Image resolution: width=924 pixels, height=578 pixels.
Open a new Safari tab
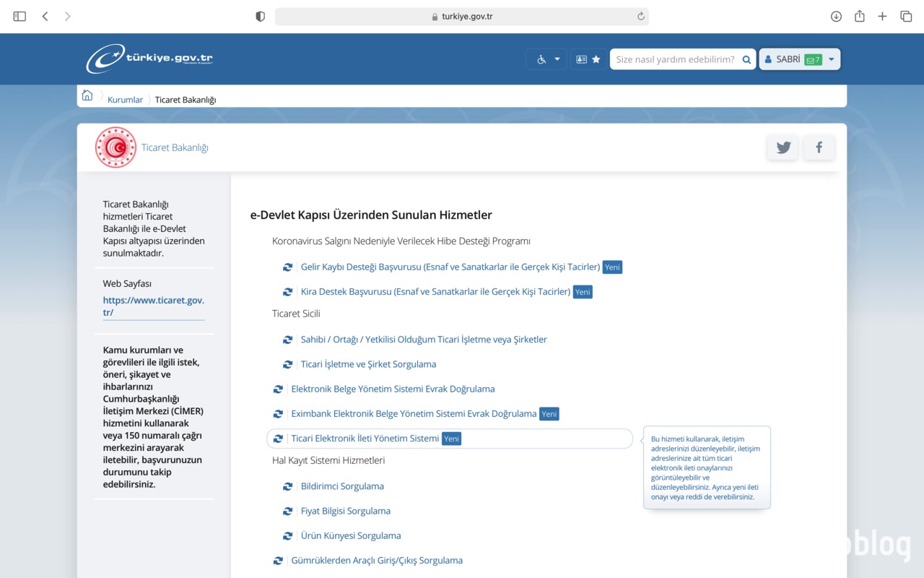tap(882, 16)
